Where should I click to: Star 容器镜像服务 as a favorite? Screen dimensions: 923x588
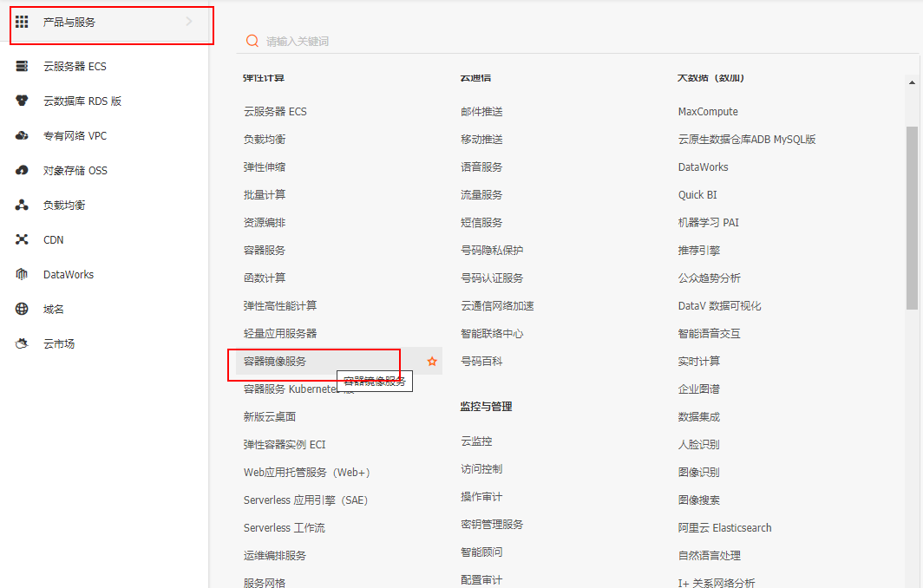point(431,360)
